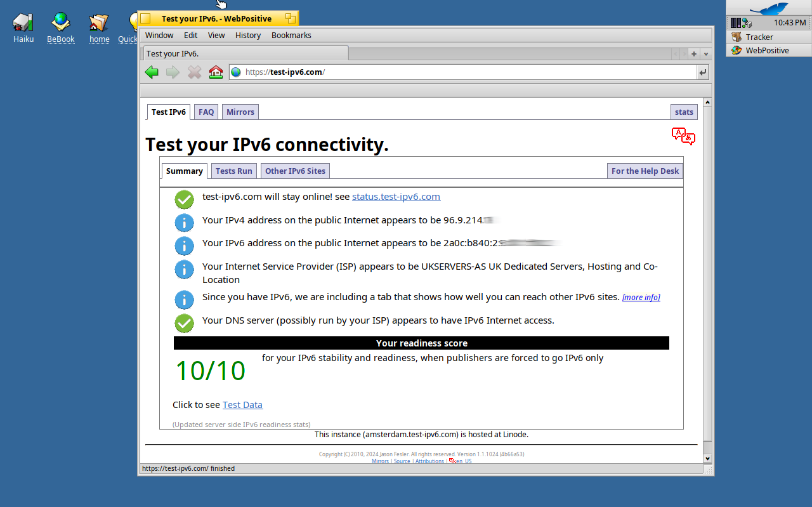Open the Haiku leaf icon on the desktop

[23, 21]
